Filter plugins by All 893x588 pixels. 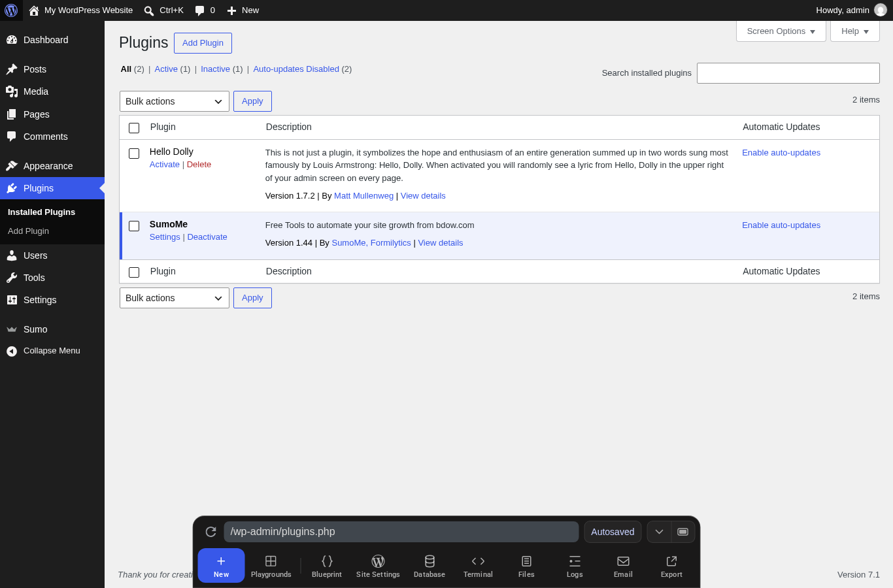pyautogui.click(x=126, y=69)
